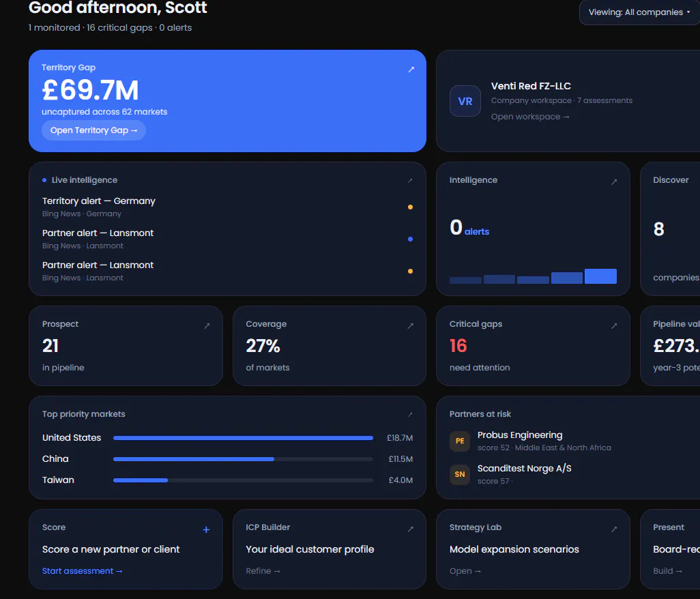Open the Strategy Lab arrow icon

pos(614,529)
